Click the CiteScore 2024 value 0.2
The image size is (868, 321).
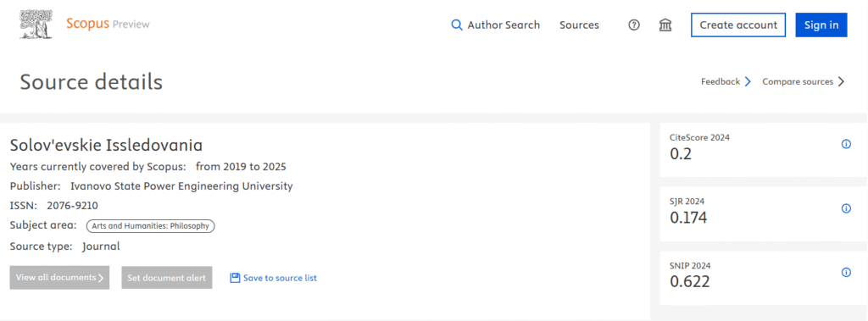681,154
